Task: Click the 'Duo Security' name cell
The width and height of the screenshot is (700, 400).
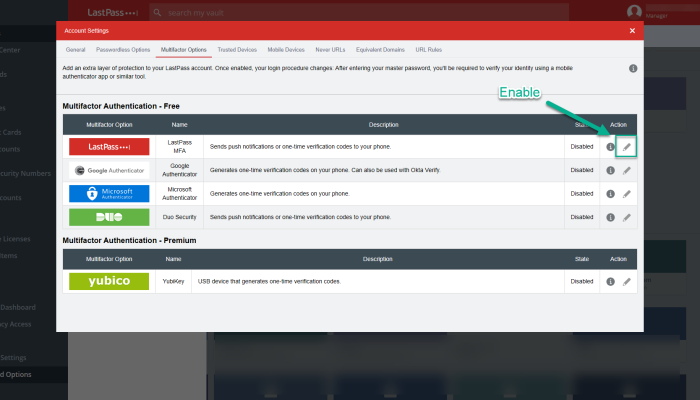Action: (x=179, y=217)
